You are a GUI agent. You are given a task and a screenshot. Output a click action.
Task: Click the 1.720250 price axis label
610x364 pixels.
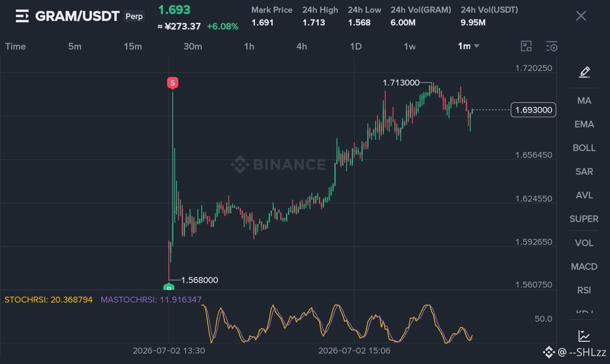(x=534, y=68)
